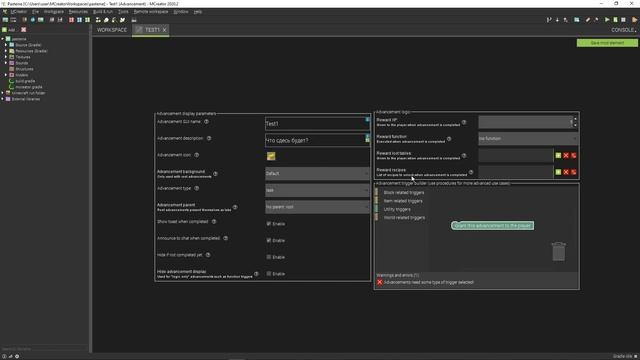Open the File menu
The image size is (640, 360).
pyautogui.click(x=36, y=12)
